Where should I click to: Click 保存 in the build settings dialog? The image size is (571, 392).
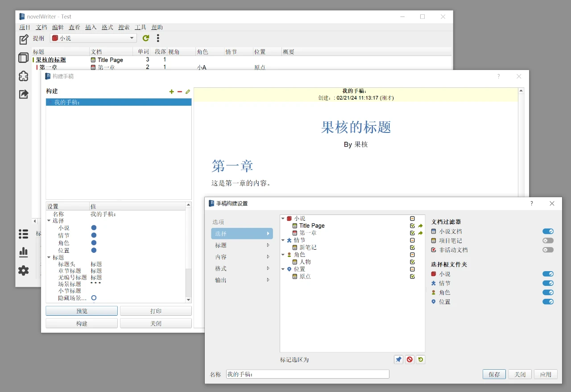pos(494,374)
